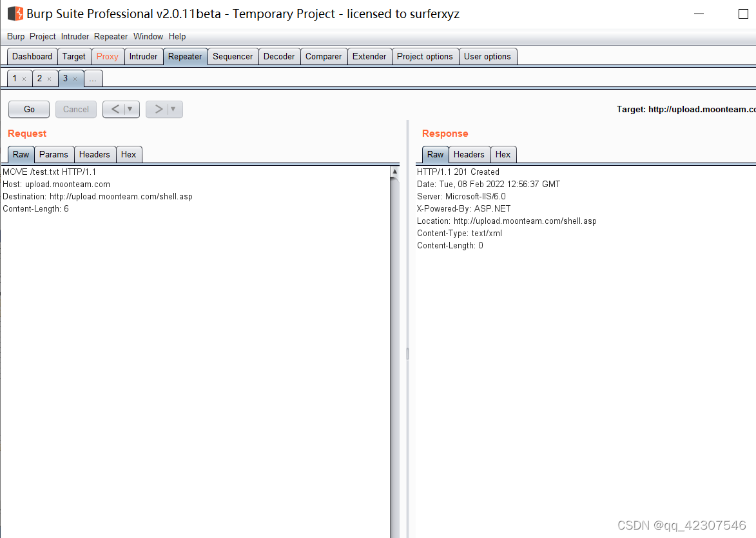Open the Repeater menu
Viewport: 756px width, 538px height.
click(111, 36)
